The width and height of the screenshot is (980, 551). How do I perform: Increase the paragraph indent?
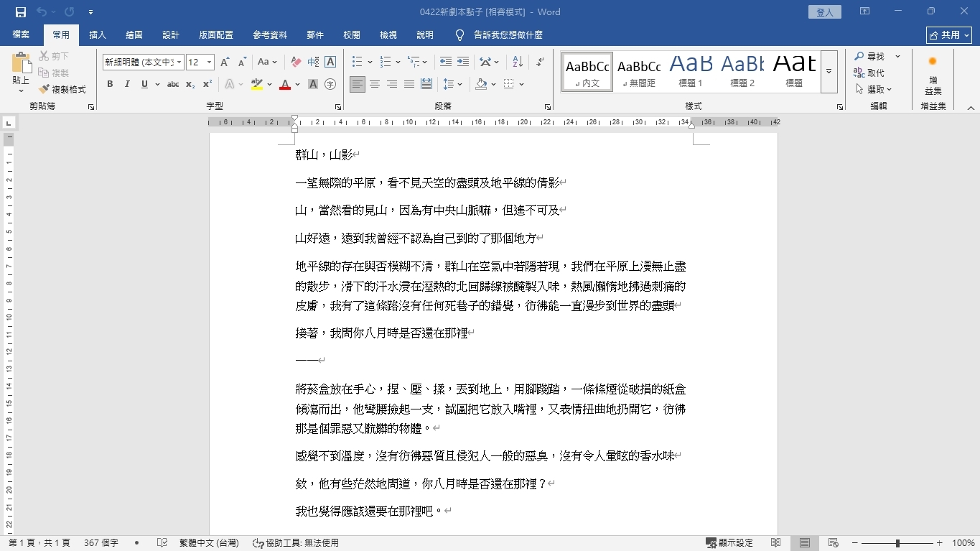pos(463,62)
